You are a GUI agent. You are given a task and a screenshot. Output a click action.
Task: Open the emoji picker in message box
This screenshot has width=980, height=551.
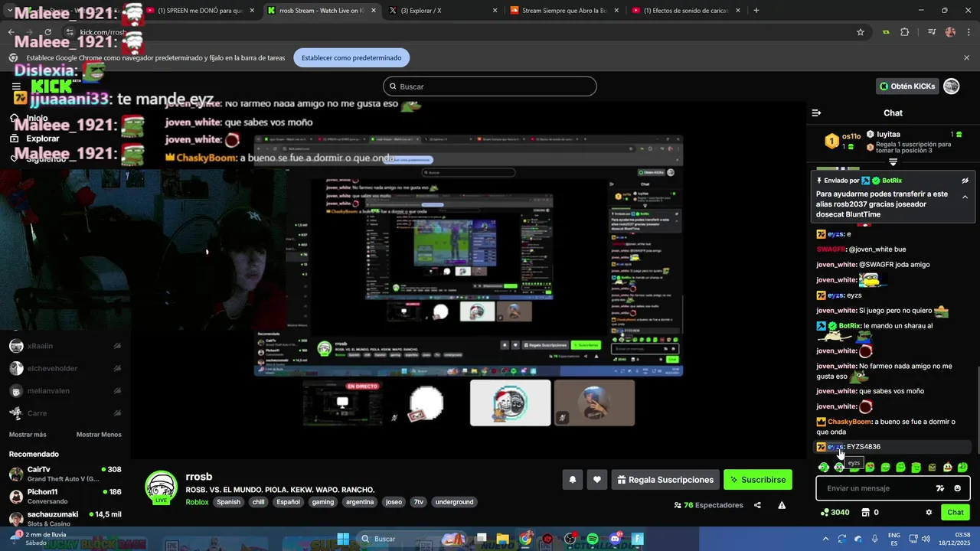click(957, 488)
